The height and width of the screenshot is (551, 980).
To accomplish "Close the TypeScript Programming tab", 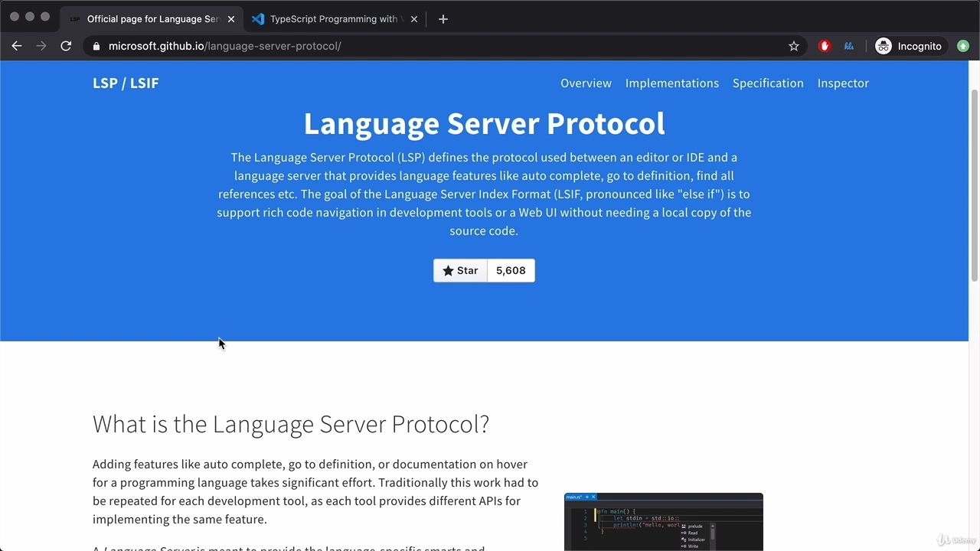I will point(414,19).
